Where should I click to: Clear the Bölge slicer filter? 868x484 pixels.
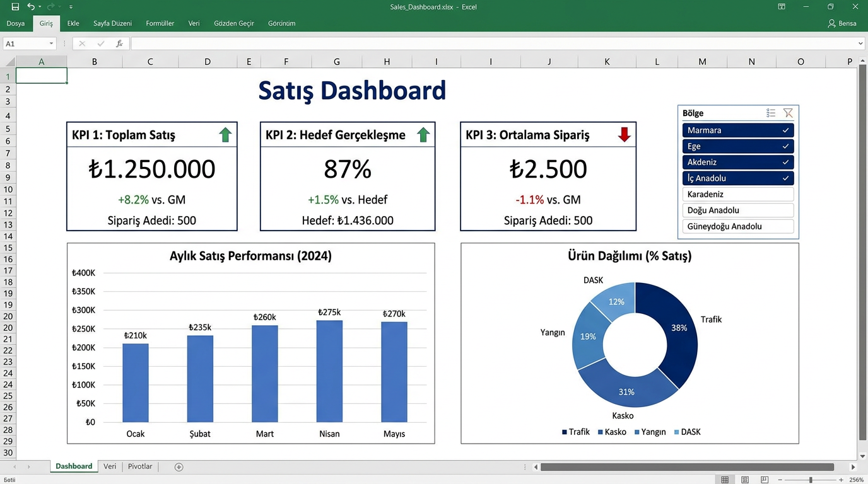tap(788, 113)
